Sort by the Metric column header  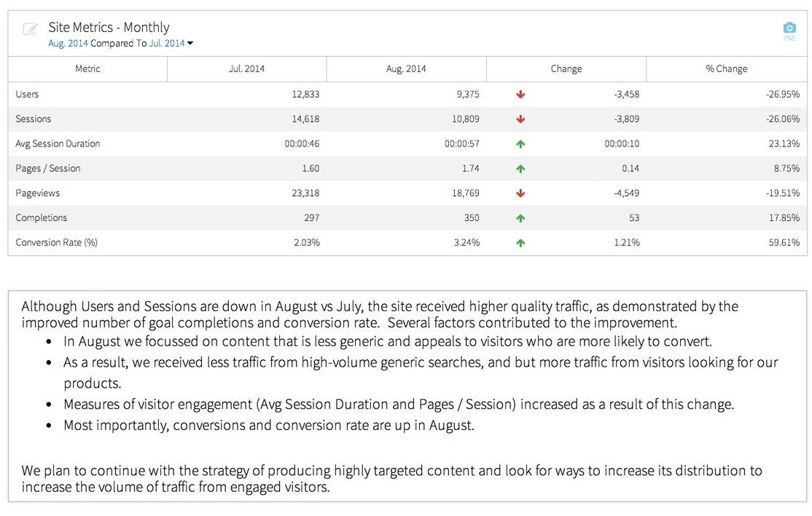point(87,69)
